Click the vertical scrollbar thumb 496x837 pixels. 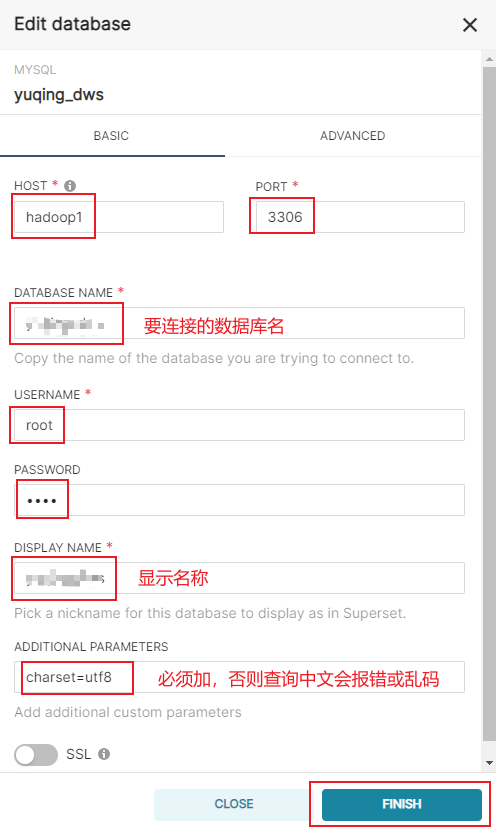click(x=489, y=404)
